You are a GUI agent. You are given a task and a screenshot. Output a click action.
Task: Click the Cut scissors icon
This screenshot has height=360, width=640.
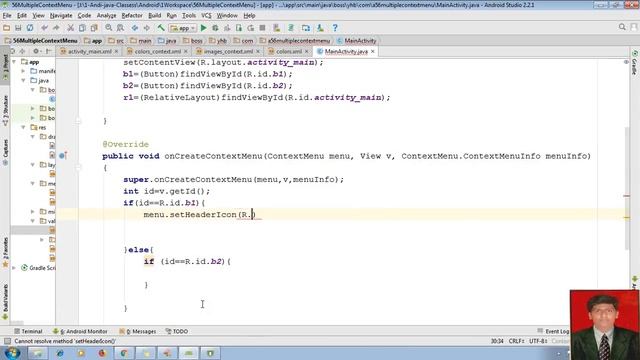[x=70, y=28]
